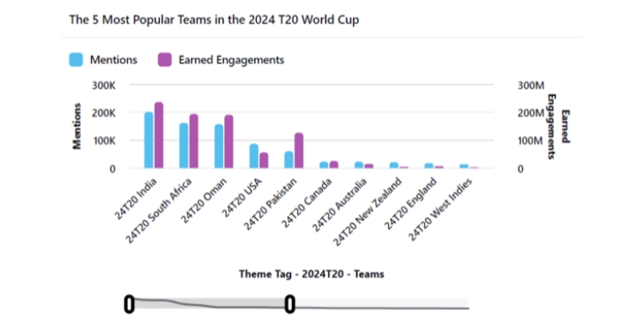Image resolution: width=644 pixels, height=322 pixels.
Task: Click Australia's blue Mentions bar
Action: (x=359, y=165)
